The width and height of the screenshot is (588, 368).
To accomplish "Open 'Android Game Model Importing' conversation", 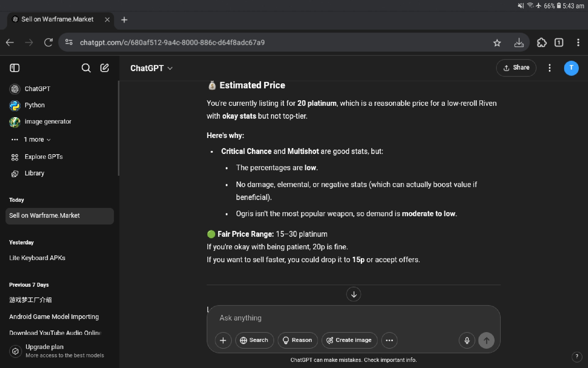I will (60, 317).
